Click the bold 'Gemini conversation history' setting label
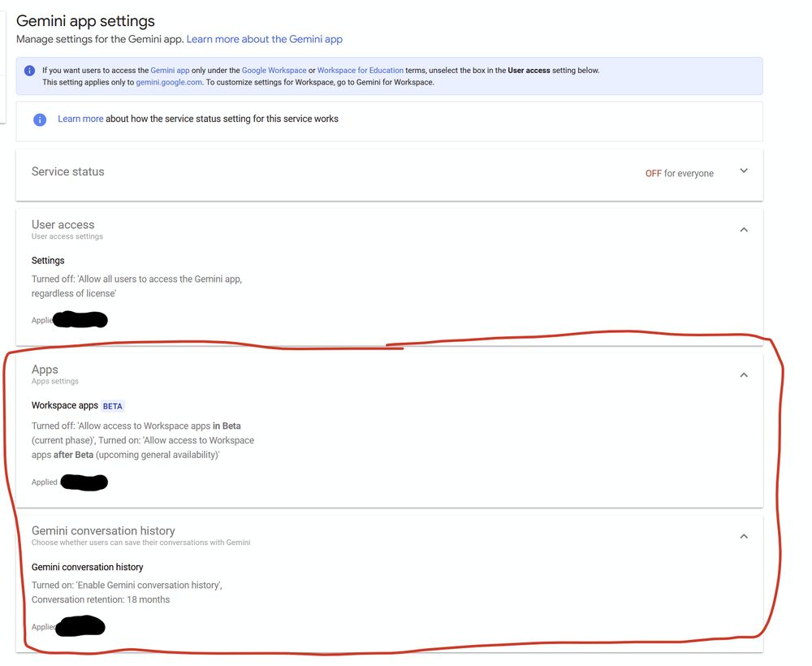The width and height of the screenshot is (812, 666). pyautogui.click(x=87, y=567)
